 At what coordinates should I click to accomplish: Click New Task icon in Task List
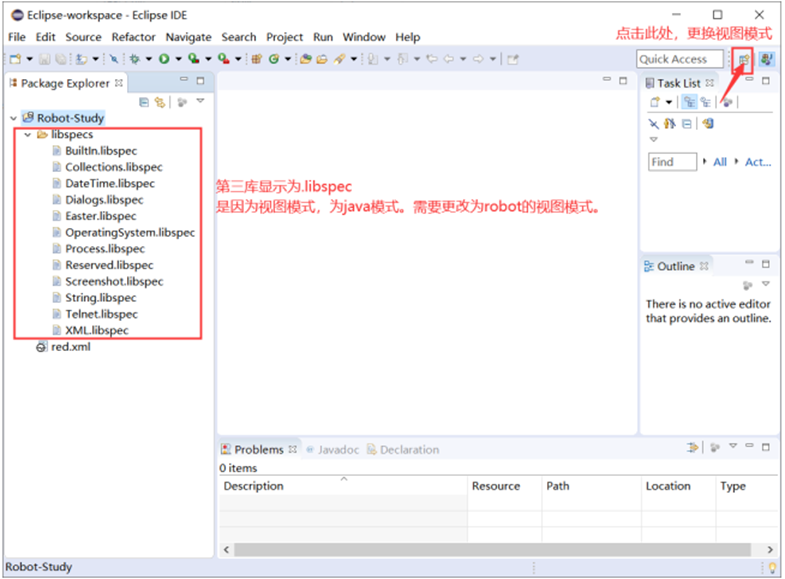point(655,103)
